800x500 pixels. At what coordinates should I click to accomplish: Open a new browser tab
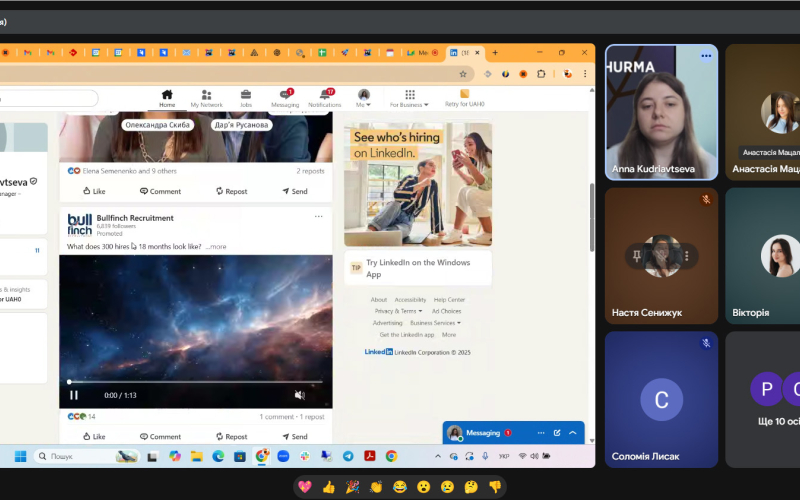point(495,52)
